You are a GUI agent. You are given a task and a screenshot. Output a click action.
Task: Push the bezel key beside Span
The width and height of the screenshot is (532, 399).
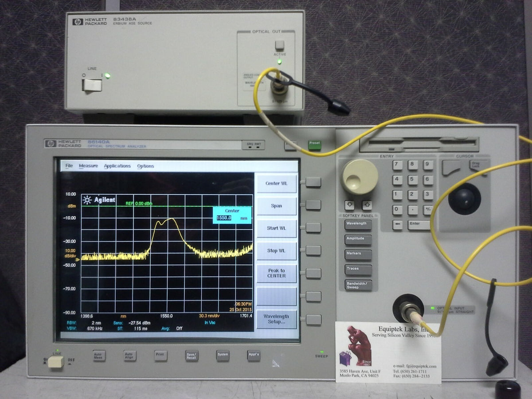click(x=313, y=205)
